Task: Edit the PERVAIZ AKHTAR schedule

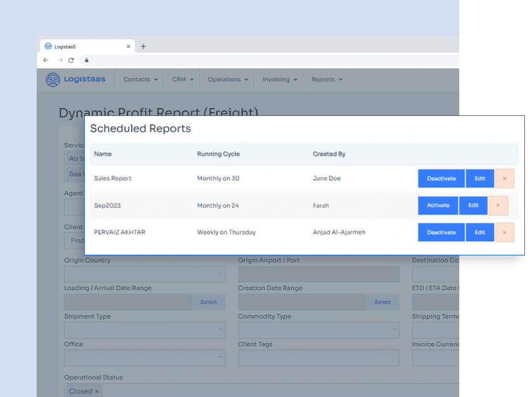Action: pyautogui.click(x=480, y=232)
